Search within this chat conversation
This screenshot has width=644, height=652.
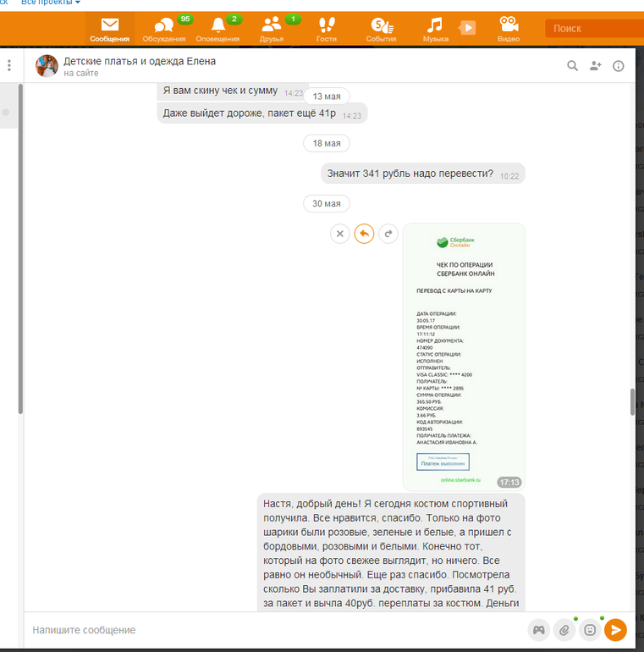tap(573, 66)
